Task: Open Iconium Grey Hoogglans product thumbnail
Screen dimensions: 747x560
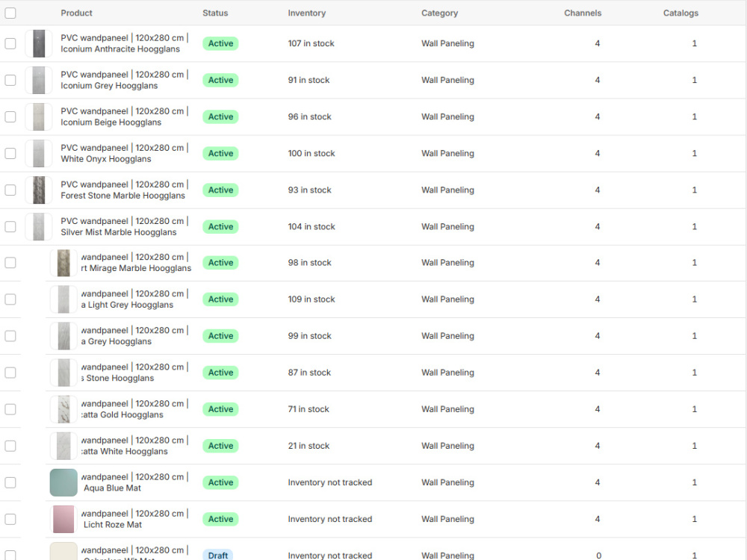Action: click(39, 80)
